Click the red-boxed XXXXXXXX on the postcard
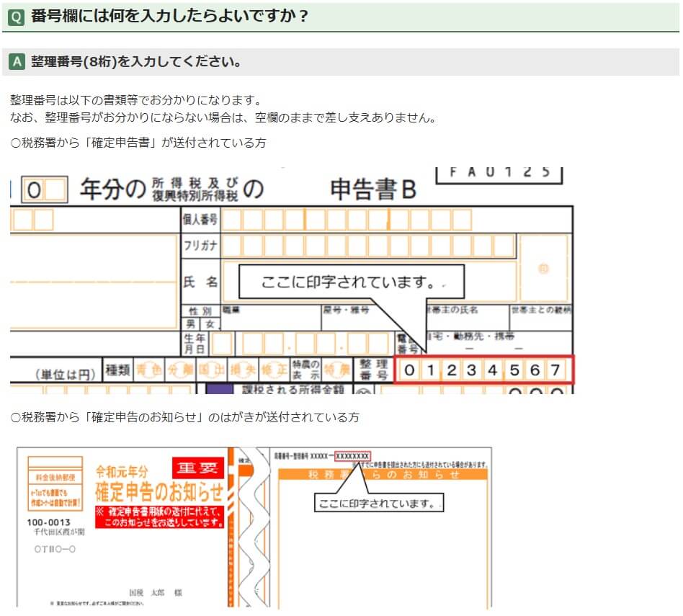Viewport: 683px width, 616px height. (x=353, y=456)
